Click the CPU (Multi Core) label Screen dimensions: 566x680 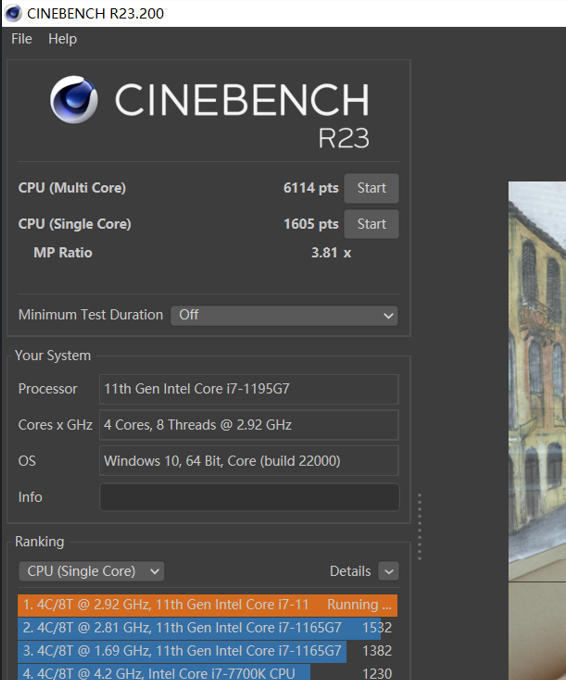point(72,188)
